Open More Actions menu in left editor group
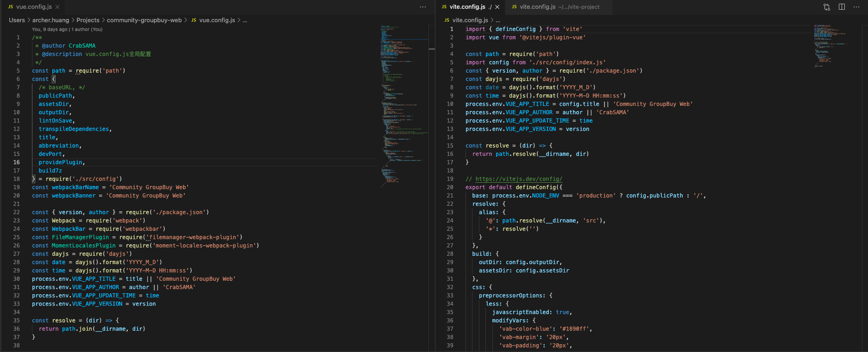The height and width of the screenshot is (352, 868). click(x=422, y=7)
